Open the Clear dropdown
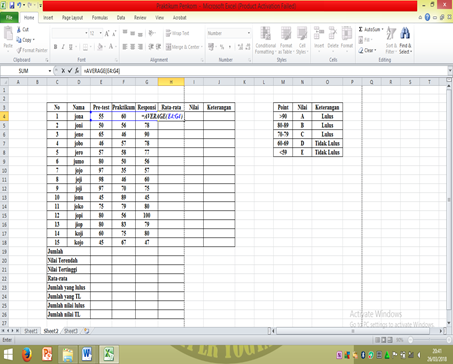This screenshot has height=364, width=453. [x=367, y=50]
